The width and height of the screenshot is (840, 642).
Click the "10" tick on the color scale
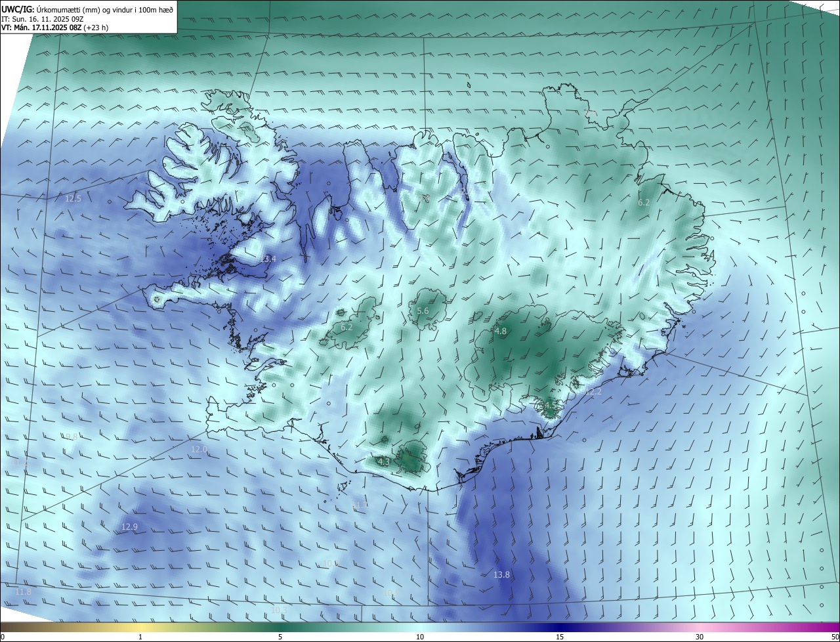[x=420, y=637]
